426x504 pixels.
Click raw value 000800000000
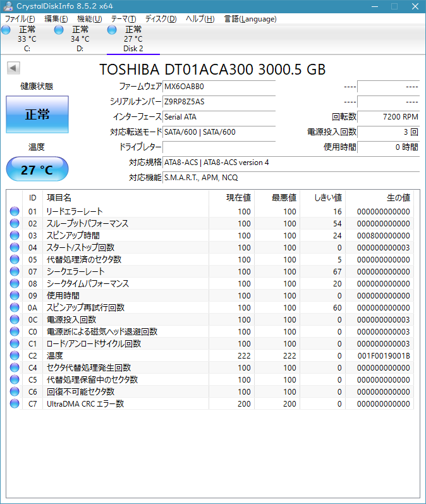[x=383, y=236]
